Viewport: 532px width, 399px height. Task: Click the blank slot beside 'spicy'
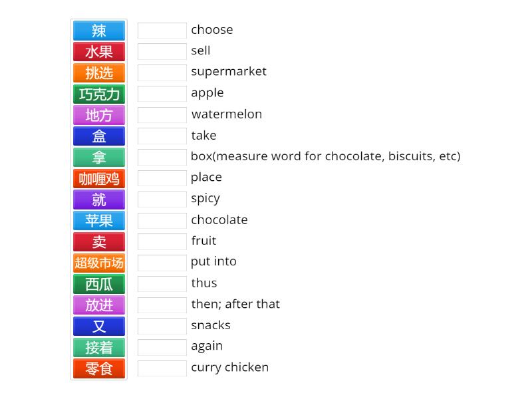point(162,199)
